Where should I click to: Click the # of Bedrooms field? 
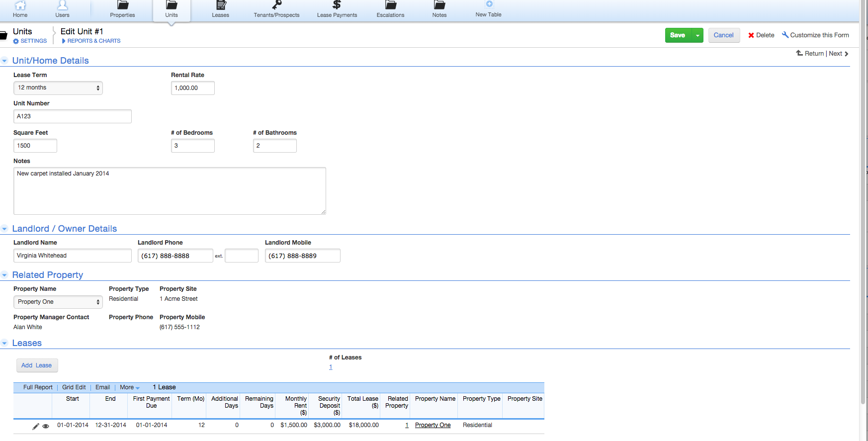[193, 146]
